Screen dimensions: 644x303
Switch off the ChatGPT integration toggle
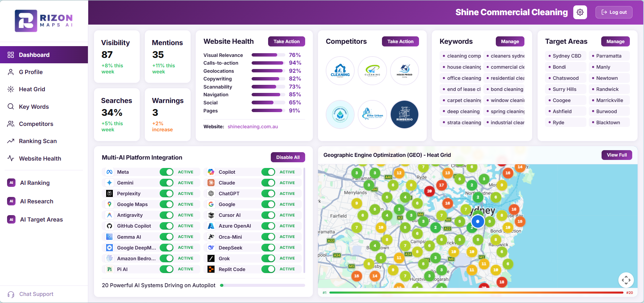click(268, 194)
